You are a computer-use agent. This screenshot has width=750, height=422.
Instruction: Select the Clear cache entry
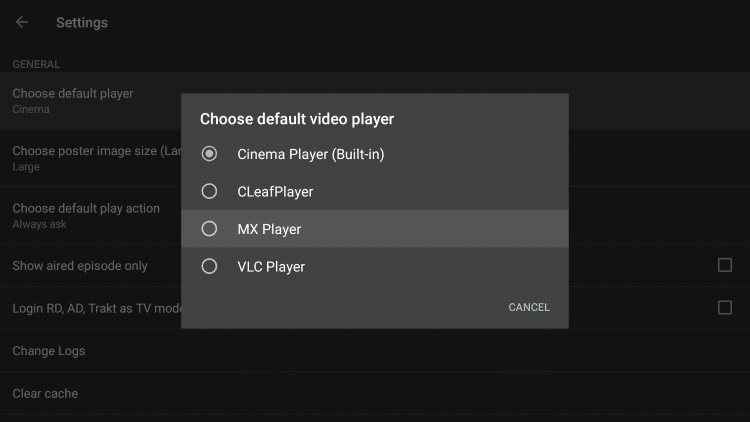click(375, 393)
